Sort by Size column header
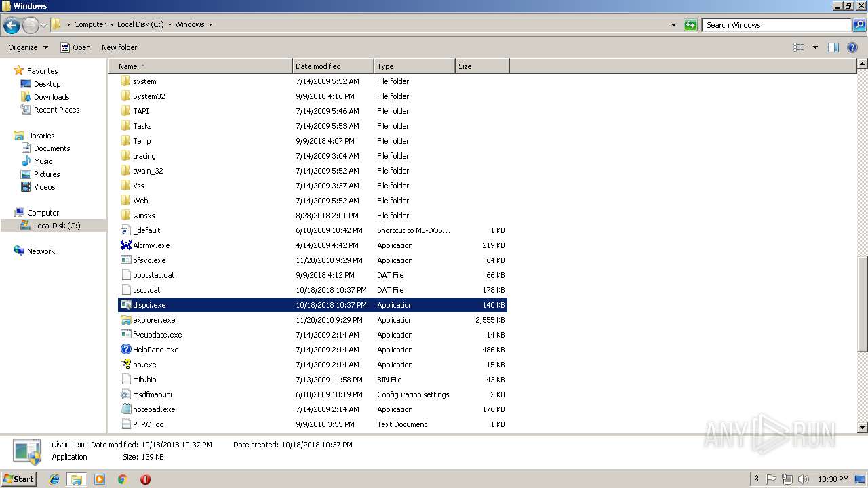This screenshot has width=868, height=488. 482,66
